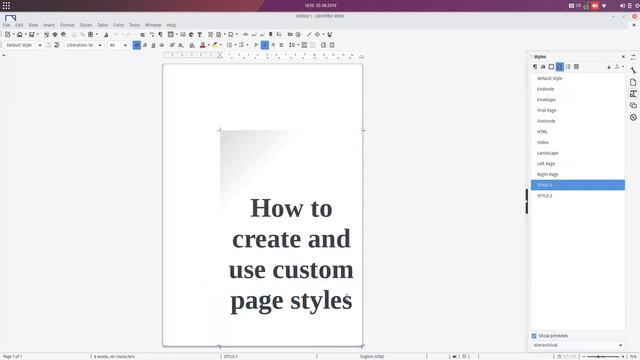This screenshot has height=360, width=640.
Task: Select the Default Style page style
Action: pyautogui.click(x=578, y=78)
